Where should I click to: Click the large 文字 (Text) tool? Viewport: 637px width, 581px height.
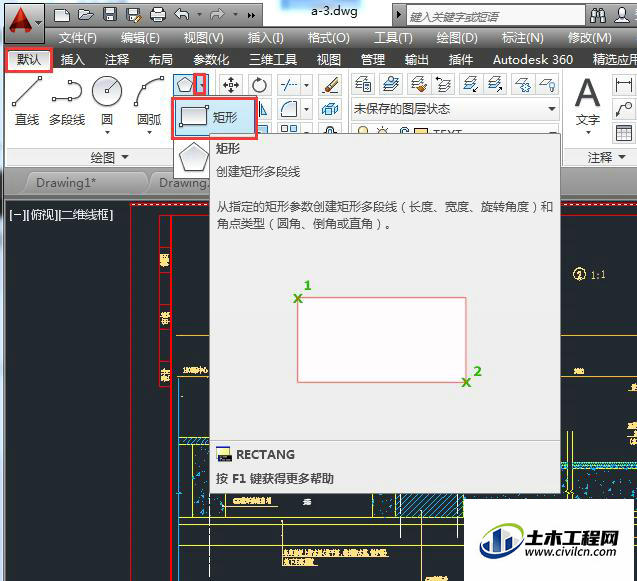point(587,102)
